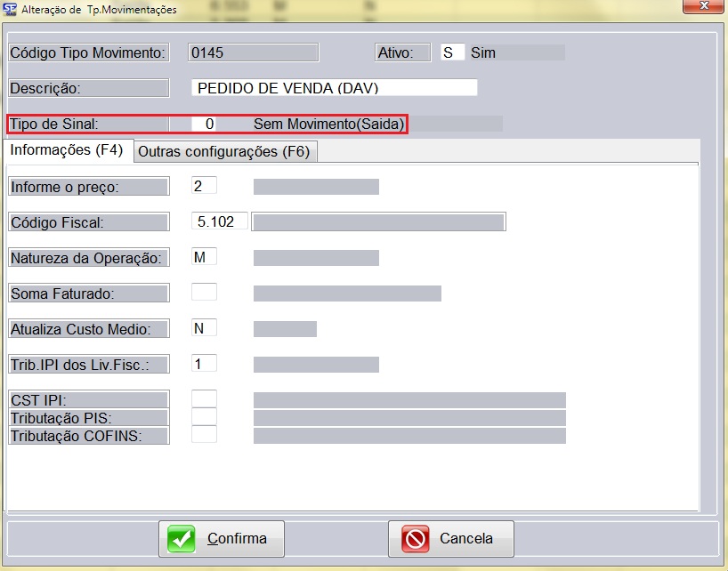Select the Informe o preço input box
This screenshot has width=728, height=571.
click(x=204, y=186)
